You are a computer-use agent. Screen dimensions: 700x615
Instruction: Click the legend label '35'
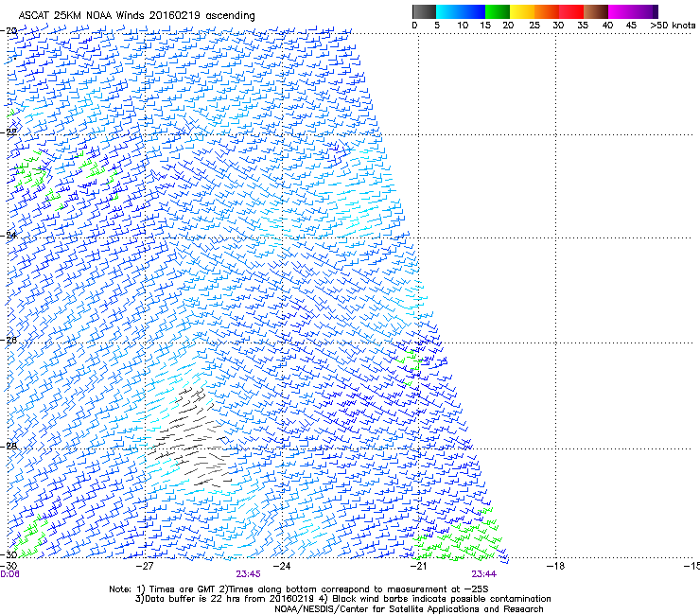583,26
